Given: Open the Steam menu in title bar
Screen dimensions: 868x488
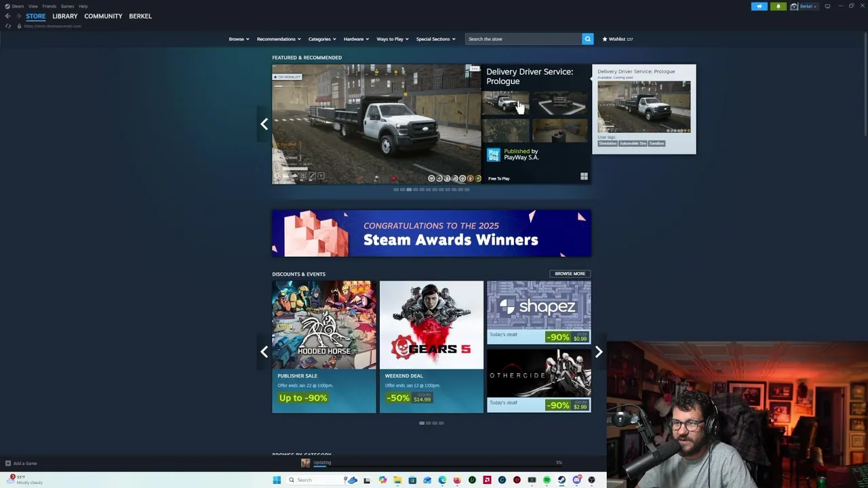Looking at the screenshot, I should (14, 6).
